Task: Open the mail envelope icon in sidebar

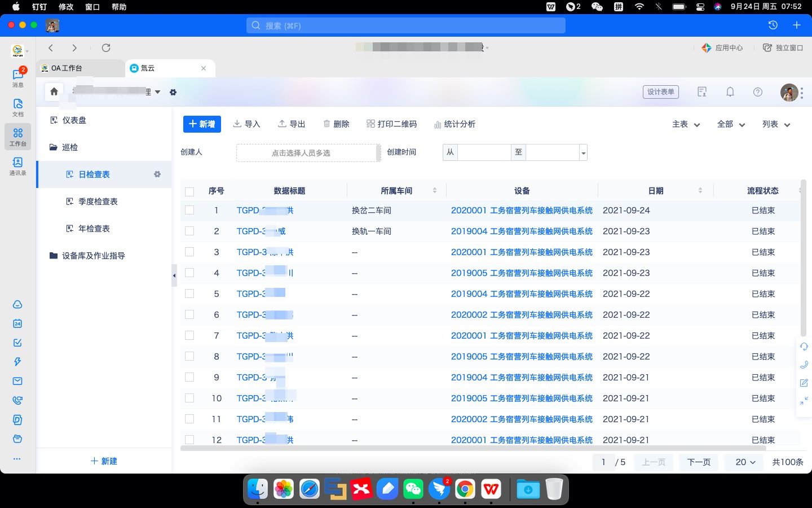Action: click(17, 381)
